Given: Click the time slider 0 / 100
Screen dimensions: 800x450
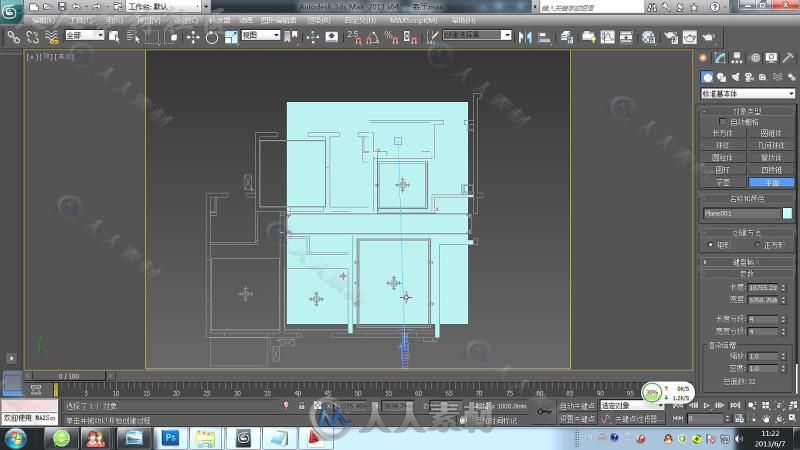Looking at the screenshot, I should [68, 376].
